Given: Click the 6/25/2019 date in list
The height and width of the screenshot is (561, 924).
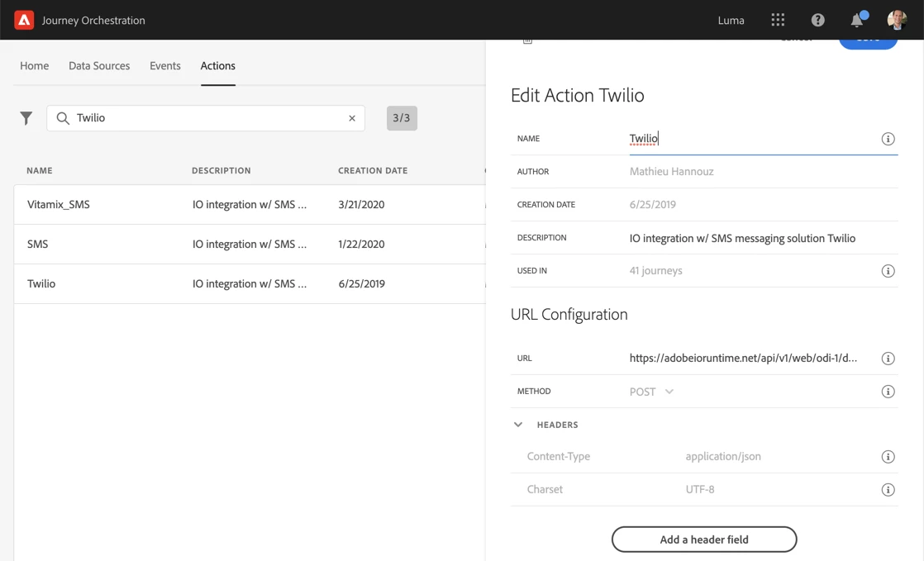Looking at the screenshot, I should click(x=361, y=283).
